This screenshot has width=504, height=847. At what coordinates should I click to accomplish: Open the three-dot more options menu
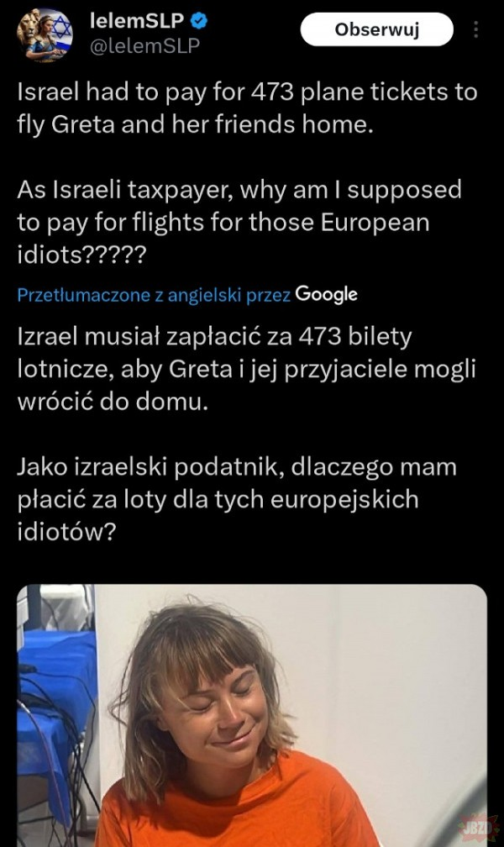pos(476,29)
